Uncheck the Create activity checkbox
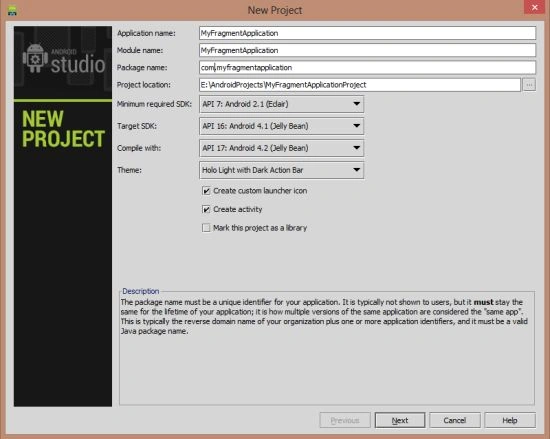Image resolution: width=550 pixels, height=439 pixels. pos(206,209)
